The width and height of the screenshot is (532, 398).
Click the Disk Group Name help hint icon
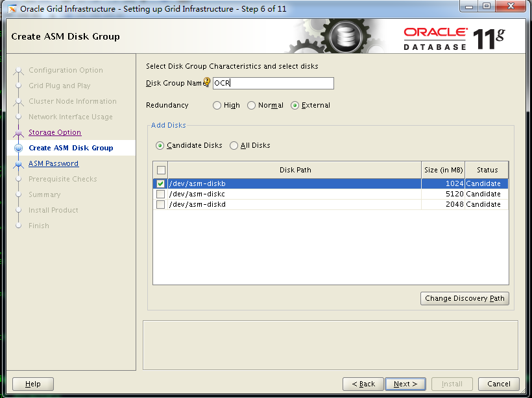[206, 82]
